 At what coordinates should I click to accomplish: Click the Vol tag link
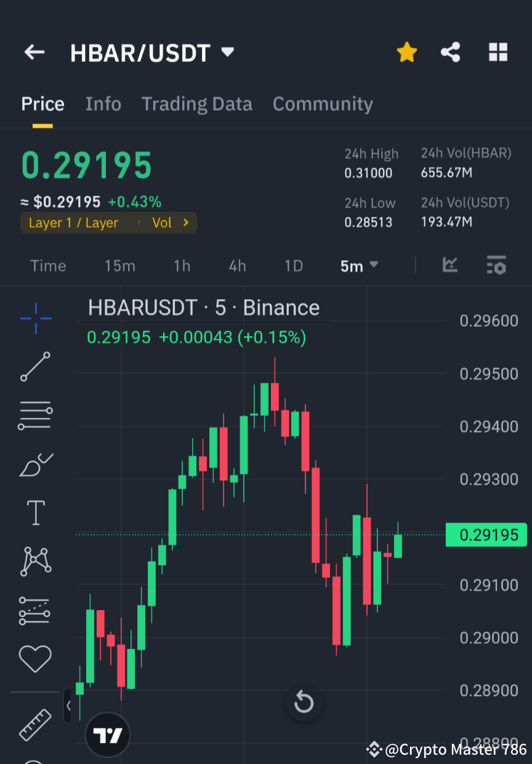point(164,223)
